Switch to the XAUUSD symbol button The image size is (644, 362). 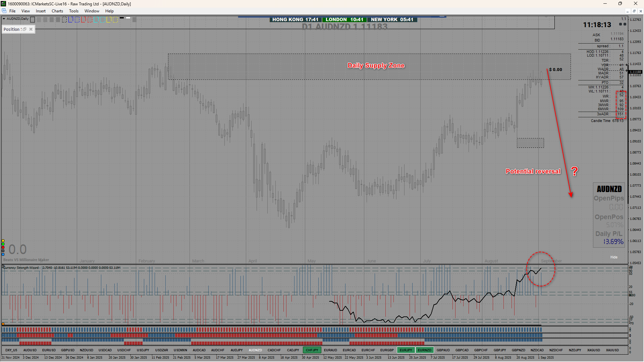pyautogui.click(x=612, y=350)
